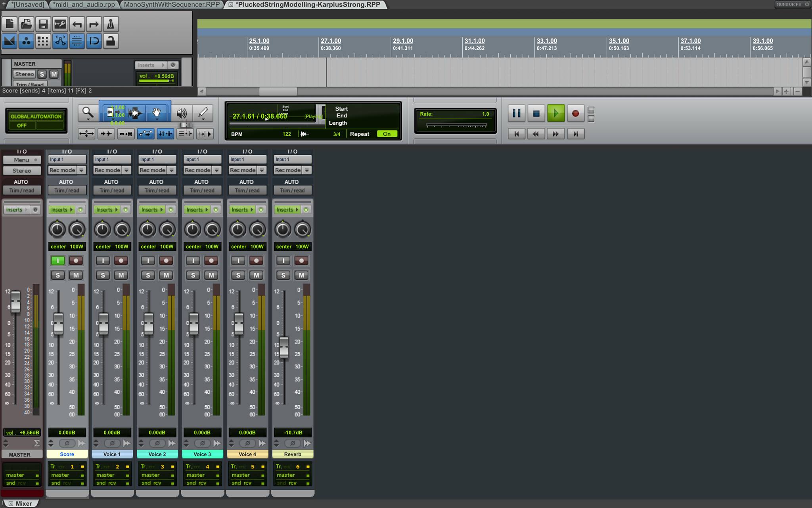Switch to midi_and_audio.rpp project tab
This screenshot has height=508, width=812.
click(x=84, y=4)
